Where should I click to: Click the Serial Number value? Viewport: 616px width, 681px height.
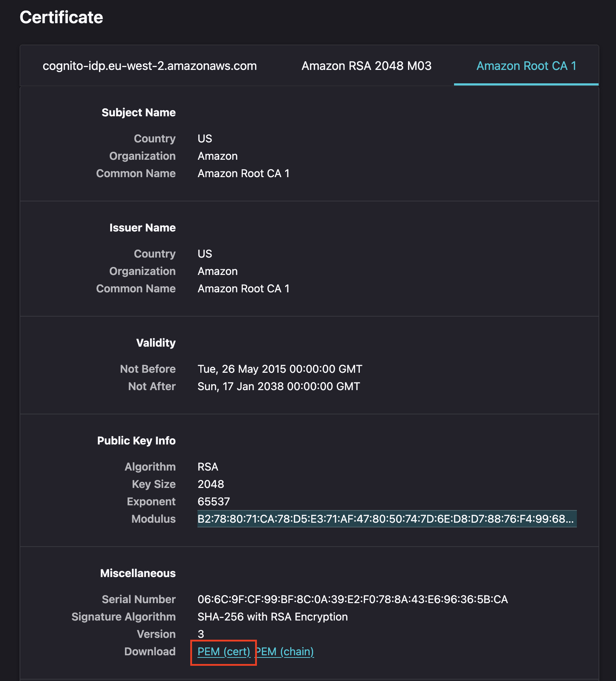[353, 599]
